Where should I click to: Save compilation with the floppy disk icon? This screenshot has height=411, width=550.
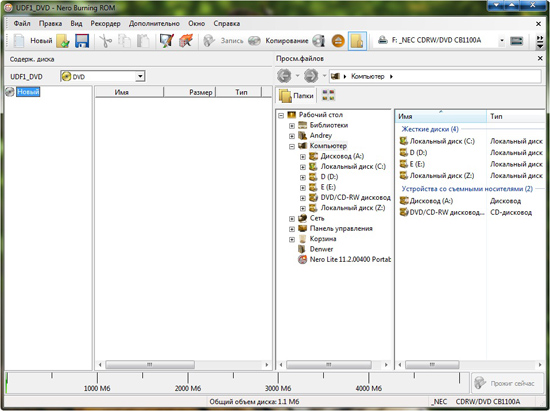[x=82, y=41]
